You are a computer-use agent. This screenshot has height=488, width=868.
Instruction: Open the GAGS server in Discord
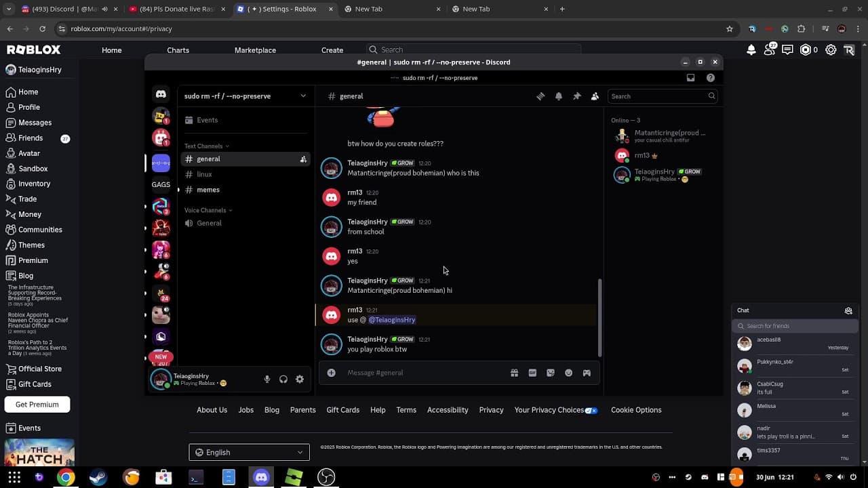[161, 184]
